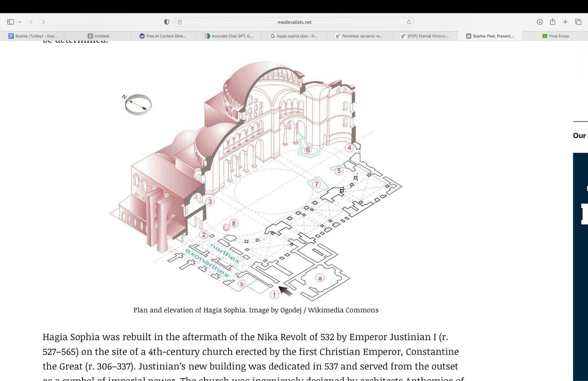Switch to the Untitled tab
This screenshot has width=588, height=381.
click(98, 36)
